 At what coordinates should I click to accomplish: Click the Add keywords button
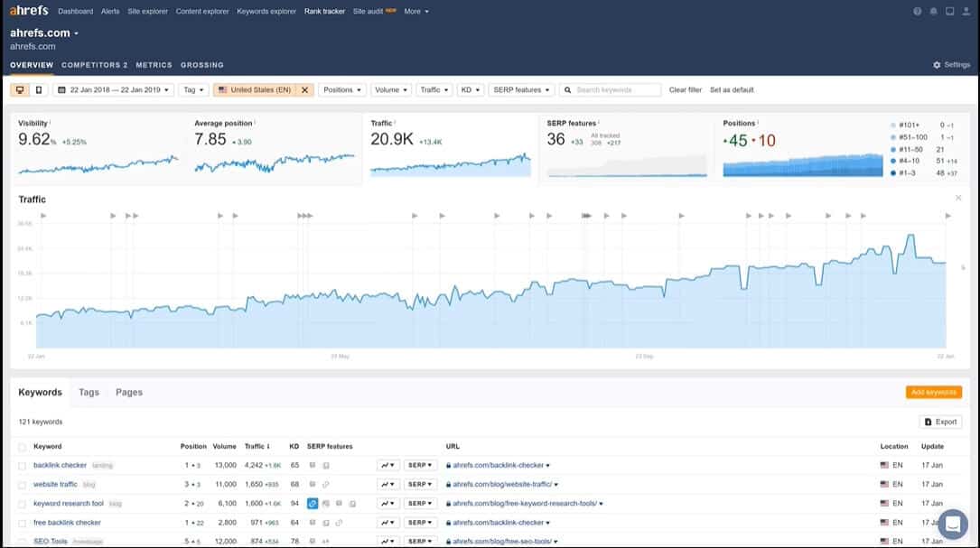coord(933,393)
